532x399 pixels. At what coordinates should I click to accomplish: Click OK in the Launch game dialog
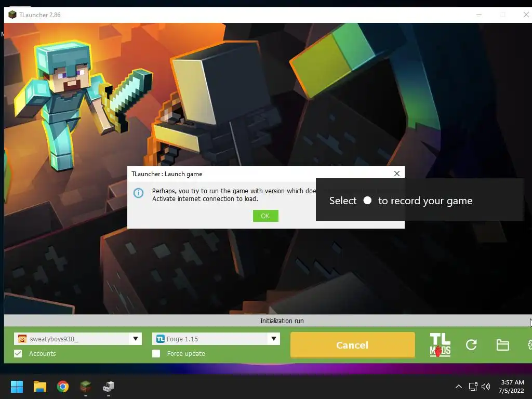(x=265, y=216)
